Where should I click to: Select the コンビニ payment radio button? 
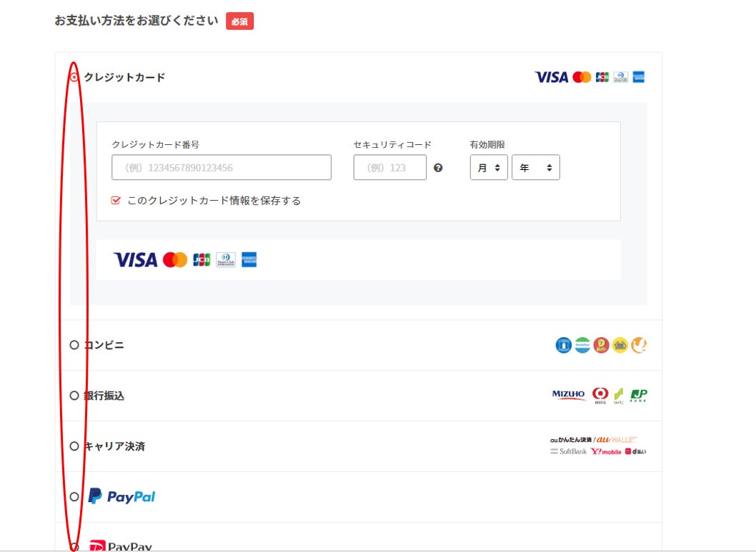click(74, 345)
